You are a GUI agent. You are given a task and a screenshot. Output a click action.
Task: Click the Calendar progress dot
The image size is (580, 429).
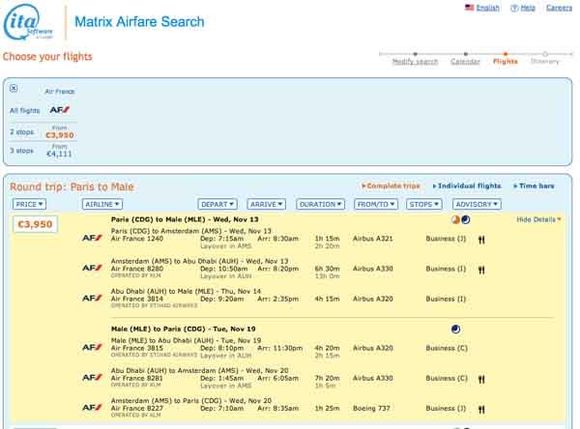point(465,54)
